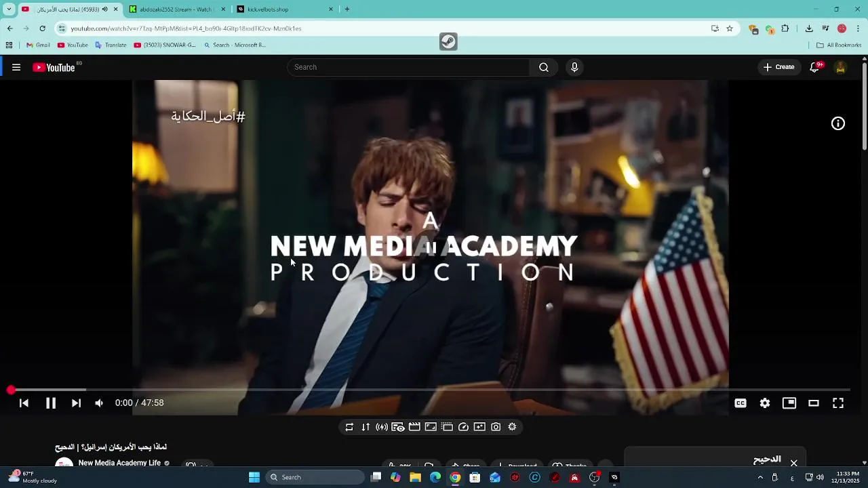Go back in browser history

click(x=9, y=28)
